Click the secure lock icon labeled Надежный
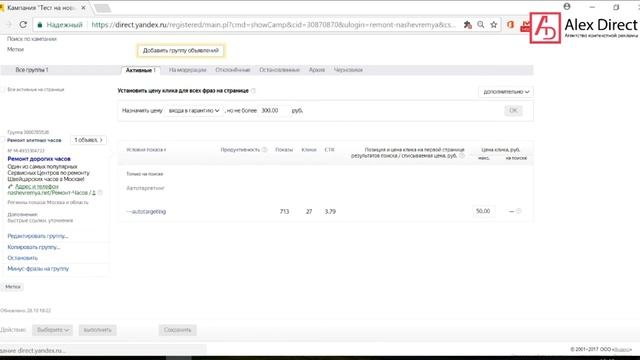This screenshot has width=640, height=360. pos(40,25)
